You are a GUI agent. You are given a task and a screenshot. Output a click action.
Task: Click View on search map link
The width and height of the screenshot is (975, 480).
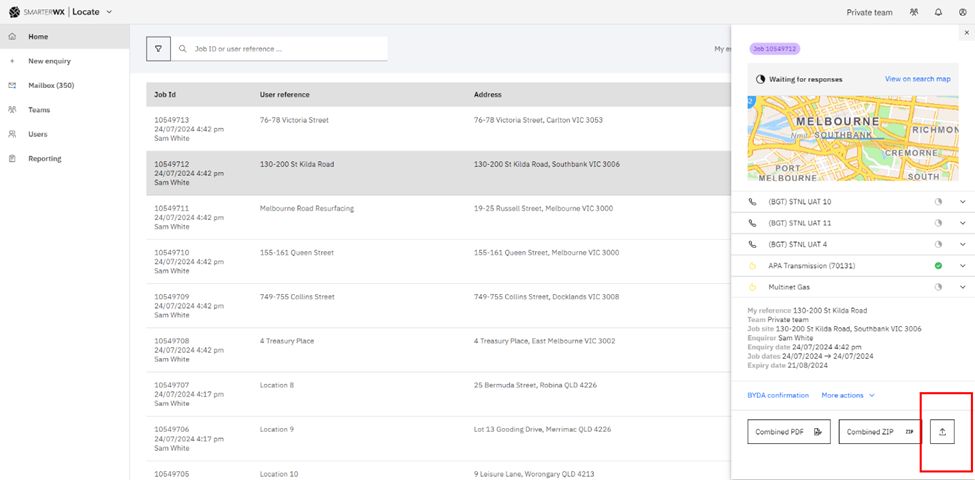[917, 79]
